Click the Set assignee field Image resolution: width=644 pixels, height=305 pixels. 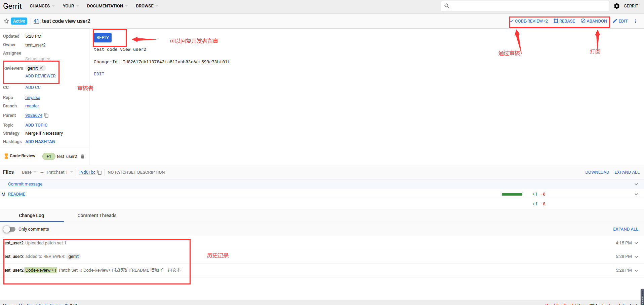pyautogui.click(x=39, y=59)
